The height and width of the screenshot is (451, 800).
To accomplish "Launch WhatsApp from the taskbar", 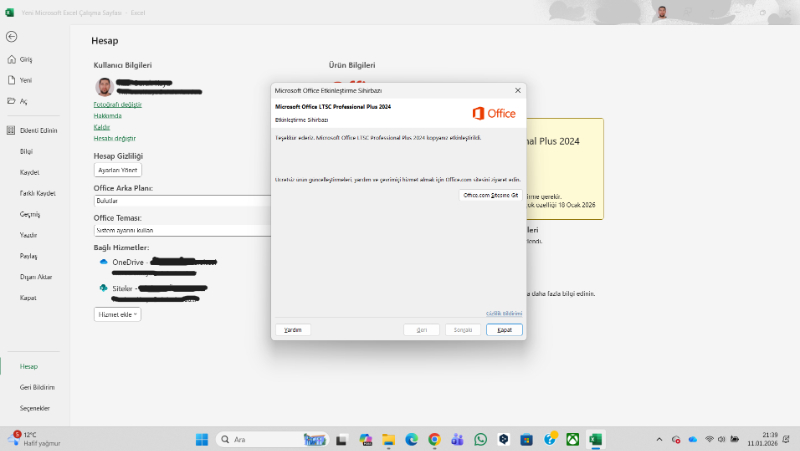I will [x=481, y=439].
